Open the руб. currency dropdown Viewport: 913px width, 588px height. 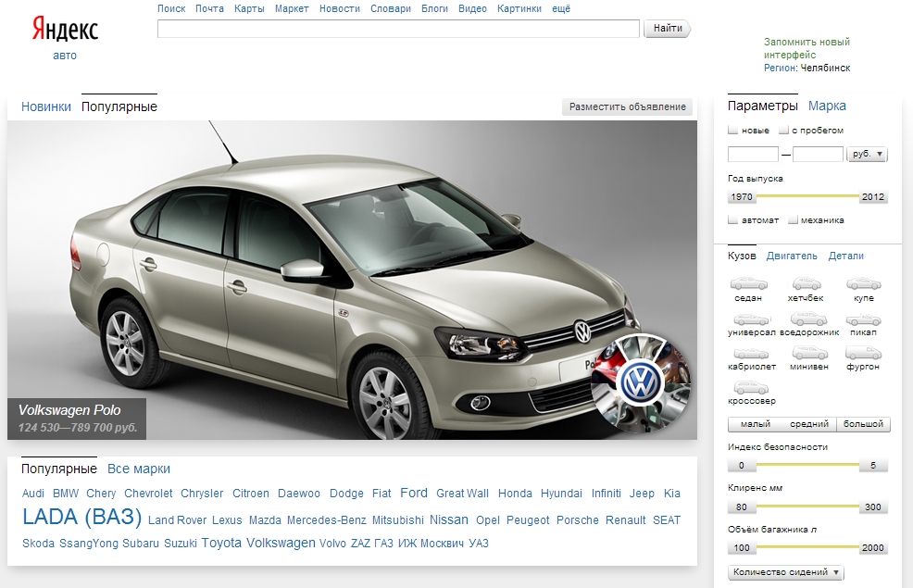[867, 155]
